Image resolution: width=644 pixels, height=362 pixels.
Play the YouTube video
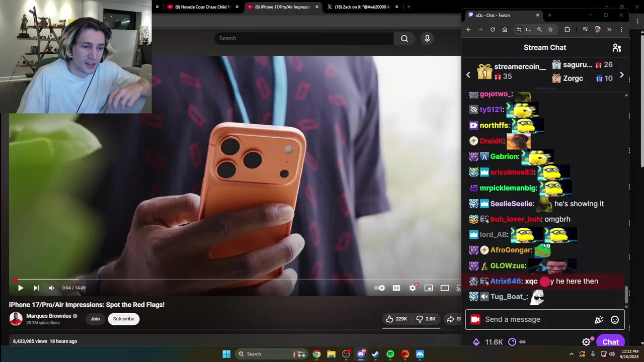pyautogui.click(x=21, y=288)
